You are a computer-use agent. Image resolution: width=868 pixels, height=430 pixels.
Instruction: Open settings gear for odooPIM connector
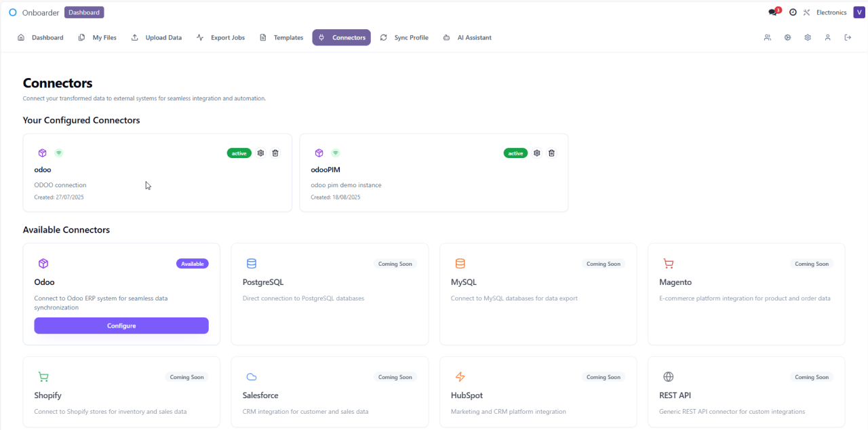pyautogui.click(x=537, y=153)
